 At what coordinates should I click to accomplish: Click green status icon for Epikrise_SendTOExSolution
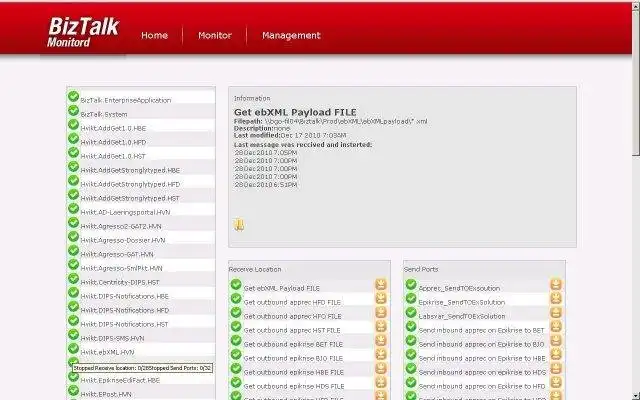click(411, 298)
